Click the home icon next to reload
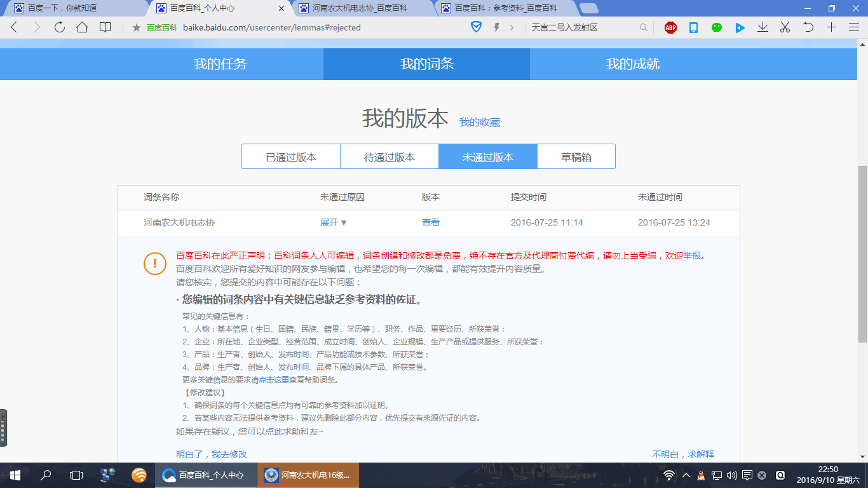 82,27
